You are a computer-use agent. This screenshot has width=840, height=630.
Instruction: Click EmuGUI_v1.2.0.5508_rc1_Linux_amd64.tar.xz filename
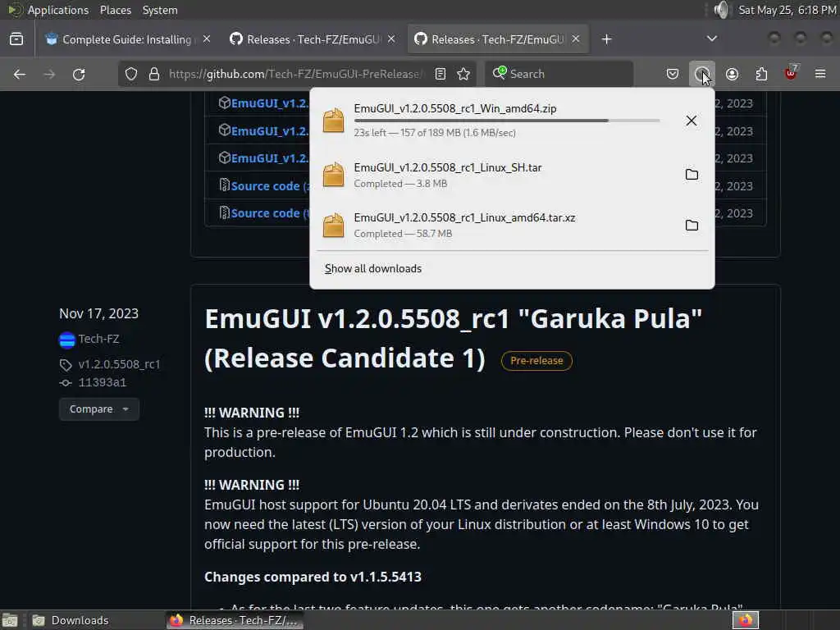[x=464, y=217]
